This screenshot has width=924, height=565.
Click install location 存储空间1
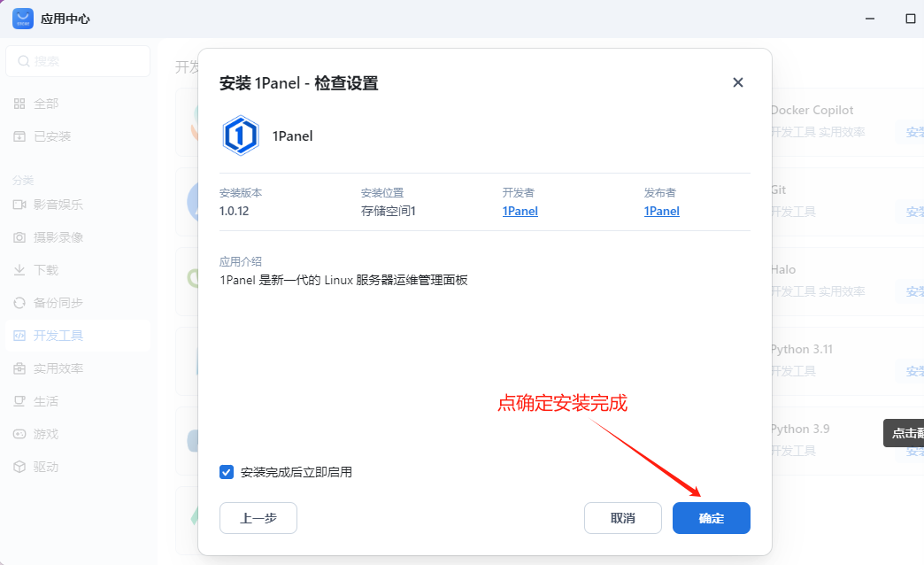click(x=389, y=211)
